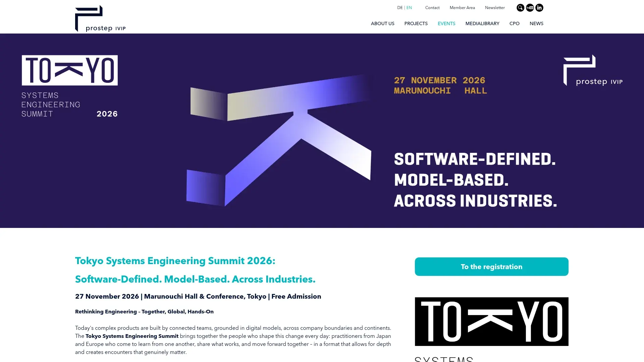
Task: Open the MEDIALIBRARY menu
Action: (x=482, y=23)
